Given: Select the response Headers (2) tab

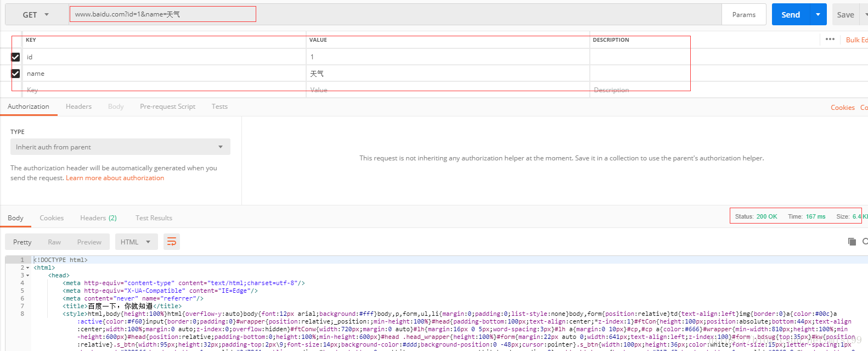Looking at the screenshot, I should (x=98, y=218).
